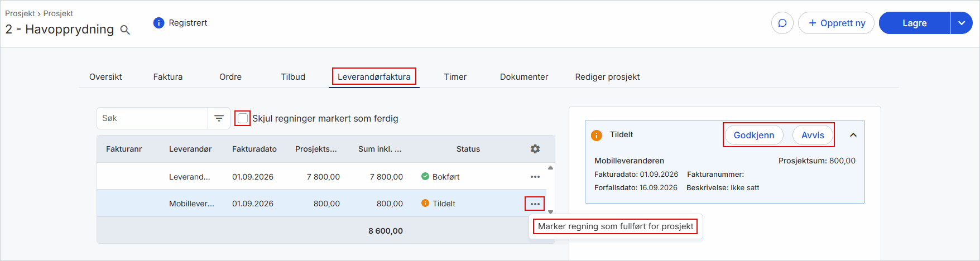Click the 7 800,00 project sum cell
Image resolution: width=980 pixels, height=261 pixels.
pyautogui.click(x=323, y=177)
